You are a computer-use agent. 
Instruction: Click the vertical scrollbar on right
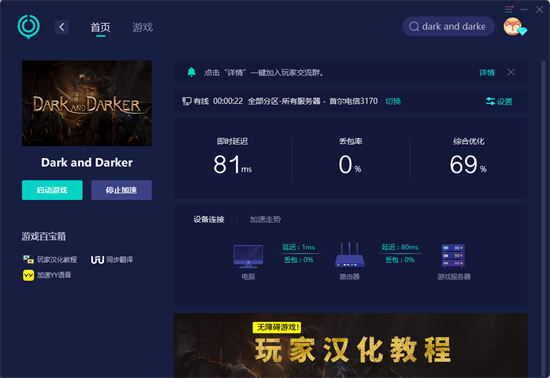543,217
